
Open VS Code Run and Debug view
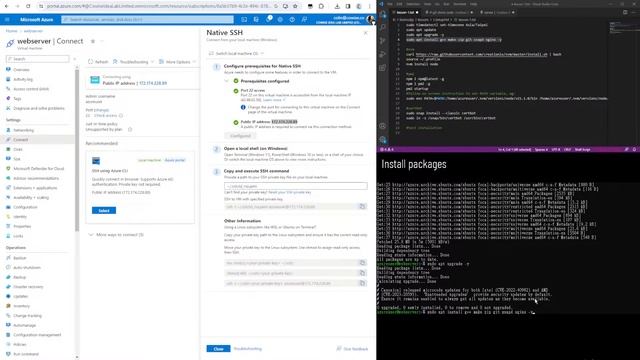[383, 54]
